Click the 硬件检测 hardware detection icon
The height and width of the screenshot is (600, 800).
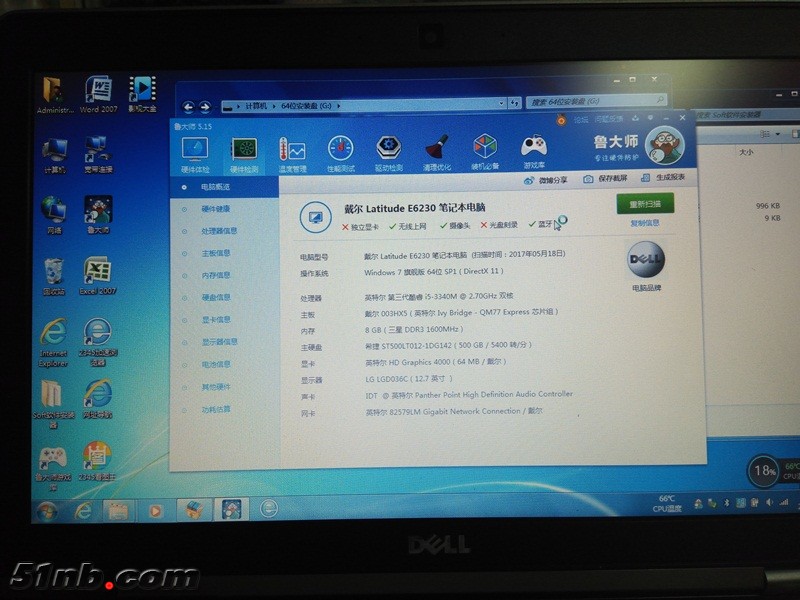coord(244,153)
